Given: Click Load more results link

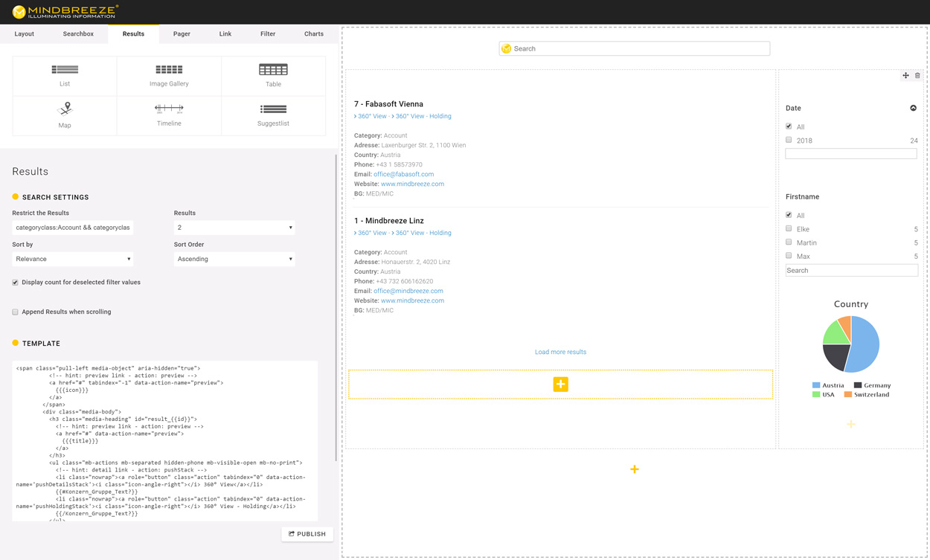Looking at the screenshot, I should point(560,352).
